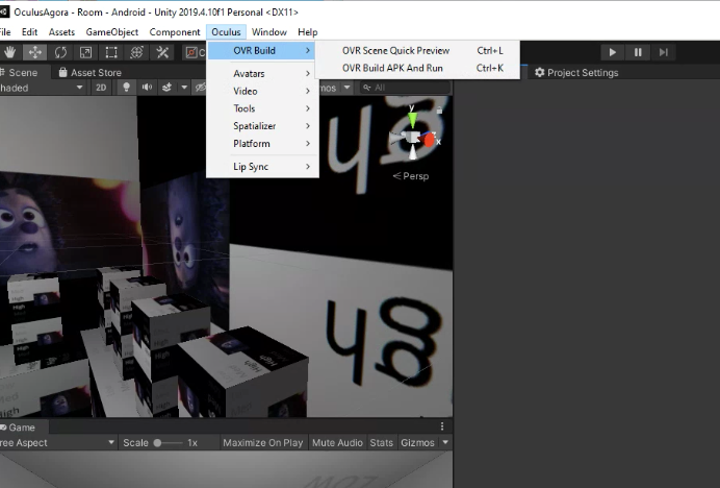Toggle Maximize On Play
Viewport: 720px width, 488px height.
pyautogui.click(x=263, y=443)
